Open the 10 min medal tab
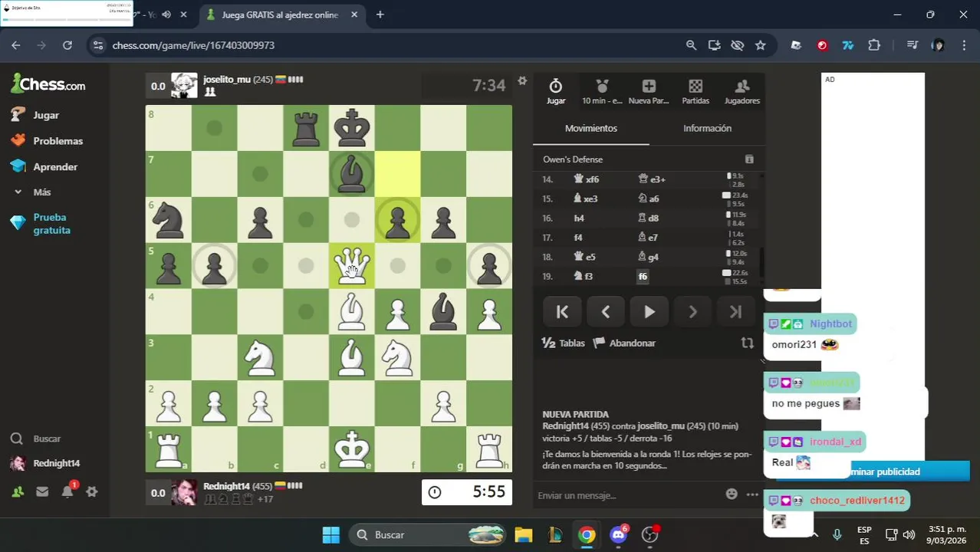 tap(602, 91)
